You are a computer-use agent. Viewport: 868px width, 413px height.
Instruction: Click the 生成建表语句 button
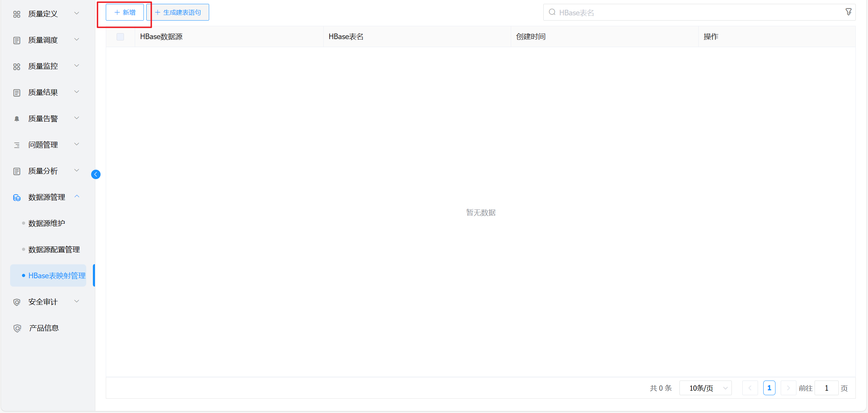pos(178,13)
